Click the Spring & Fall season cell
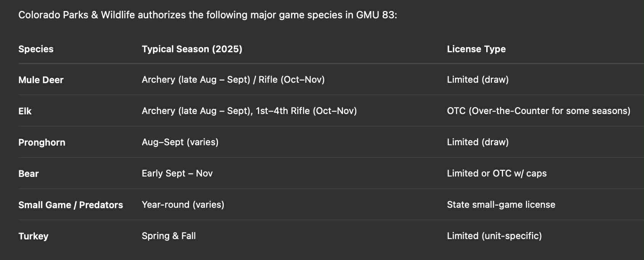 coord(168,236)
